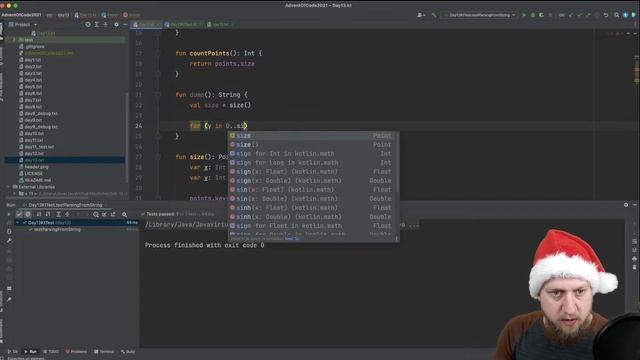The image size is (640, 360).
Task: Hide the Project panel with minus icon
Action: pos(125,24)
